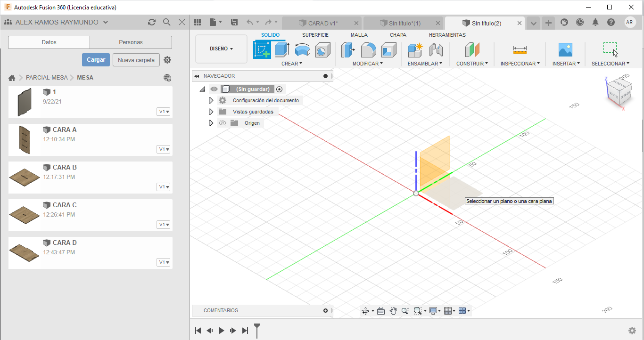Switch to the CARA D v1* document tab
The image size is (644, 340).
point(322,23)
